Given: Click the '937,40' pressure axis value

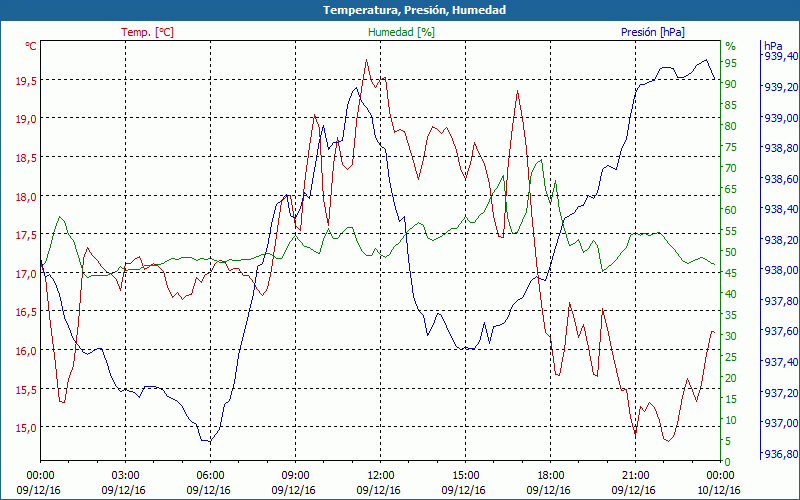Looking at the screenshot, I should click(x=781, y=362).
